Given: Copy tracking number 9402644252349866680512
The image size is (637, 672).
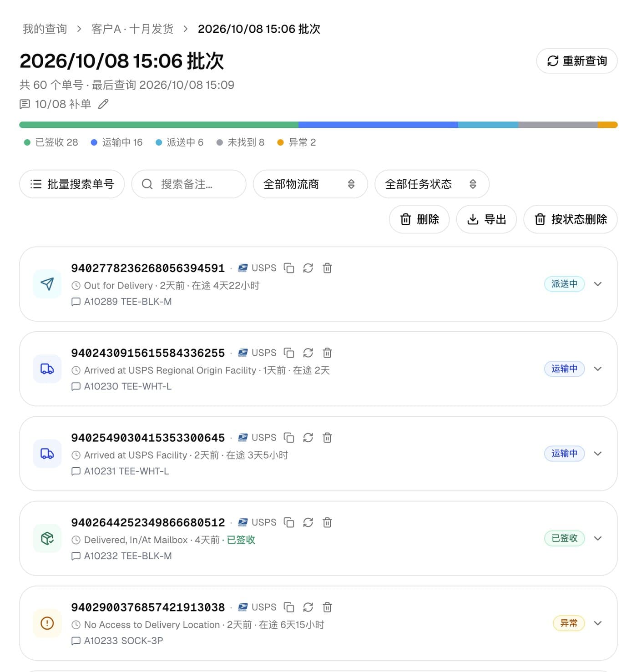Looking at the screenshot, I should 289,522.
